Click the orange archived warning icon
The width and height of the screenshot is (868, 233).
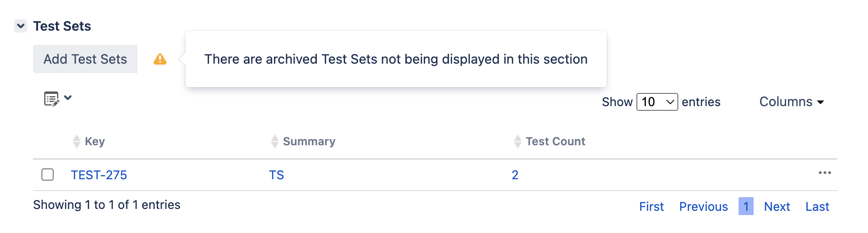[160, 59]
